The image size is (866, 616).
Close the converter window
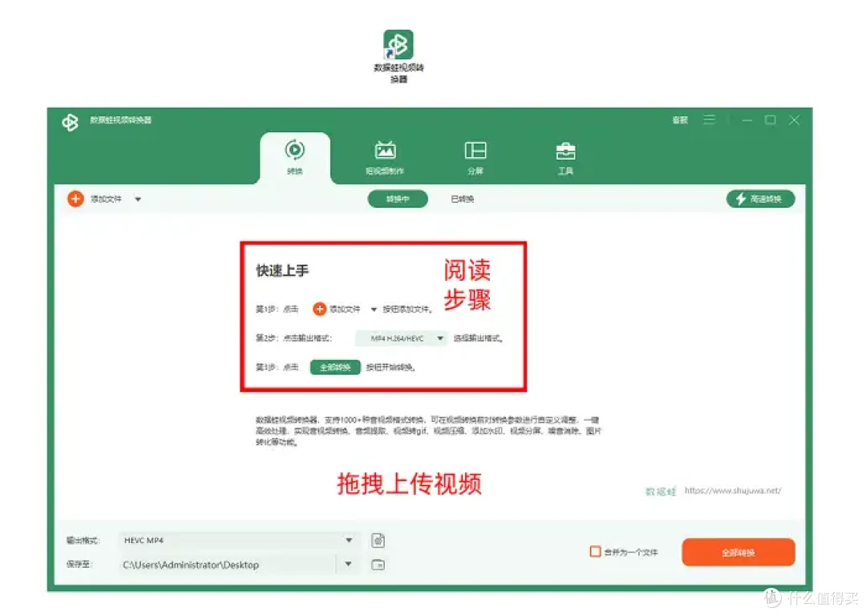(794, 120)
